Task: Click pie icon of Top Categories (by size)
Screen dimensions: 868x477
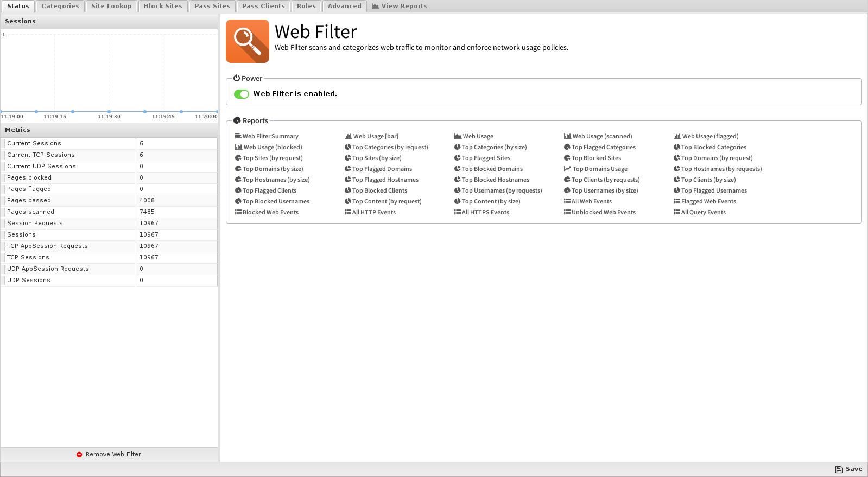Action: coord(457,147)
